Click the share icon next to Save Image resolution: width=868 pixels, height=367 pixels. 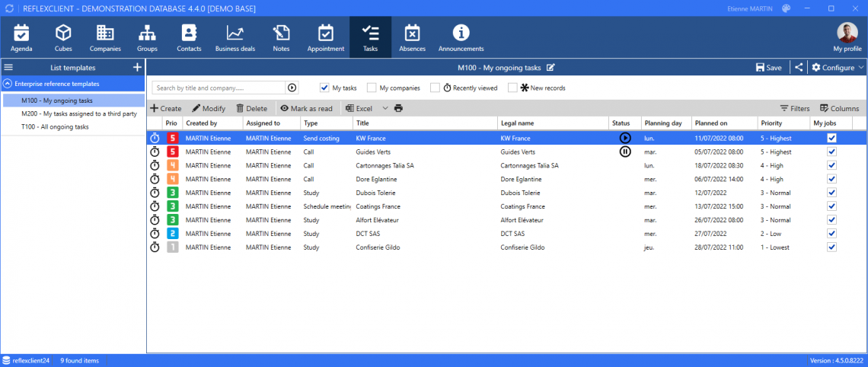[798, 68]
